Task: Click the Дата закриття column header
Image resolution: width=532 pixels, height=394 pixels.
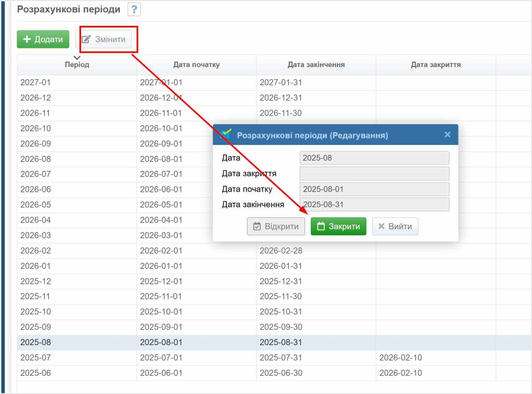Action: pyautogui.click(x=435, y=65)
